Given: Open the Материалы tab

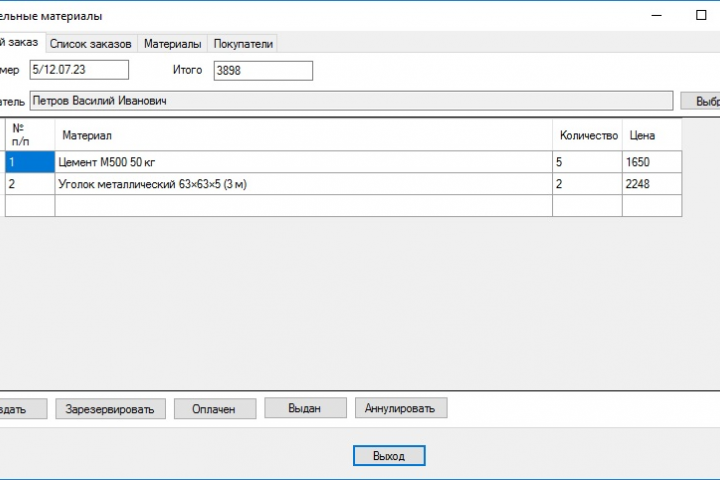Looking at the screenshot, I should 173,44.
